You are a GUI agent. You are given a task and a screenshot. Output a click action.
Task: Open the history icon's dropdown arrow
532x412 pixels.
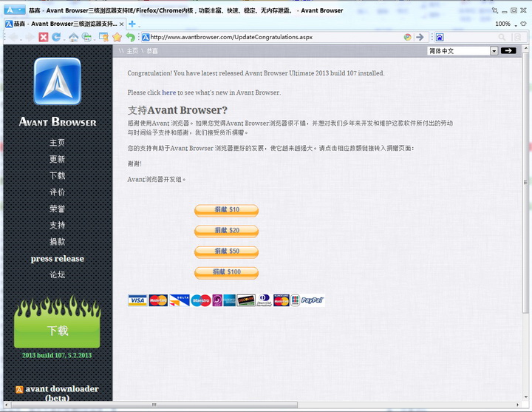coord(93,39)
